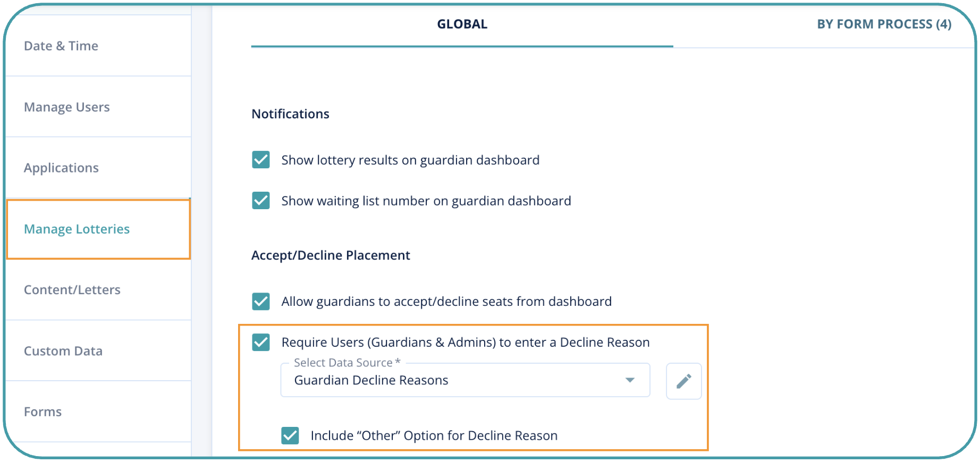The image size is (980, 463).
Task: Uncheck Require Users to enter Decline Reason
Action: (x=261, y=342)
